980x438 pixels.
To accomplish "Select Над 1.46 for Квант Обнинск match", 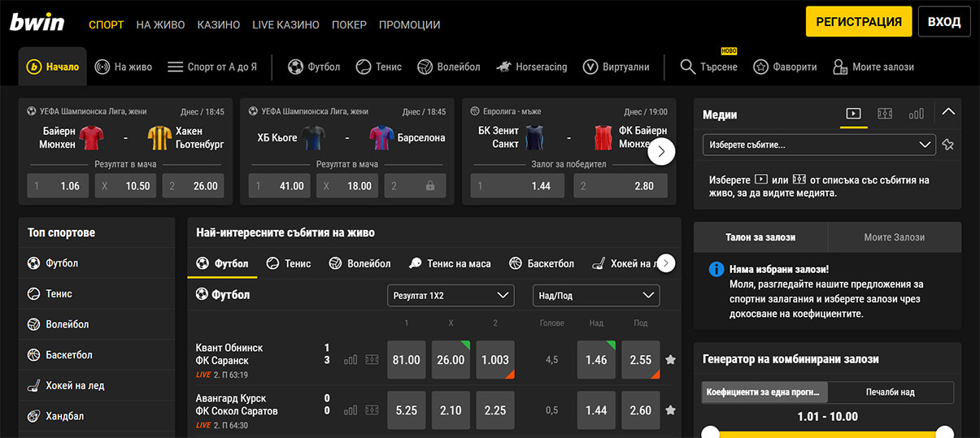I will click(x=596, y=360).
